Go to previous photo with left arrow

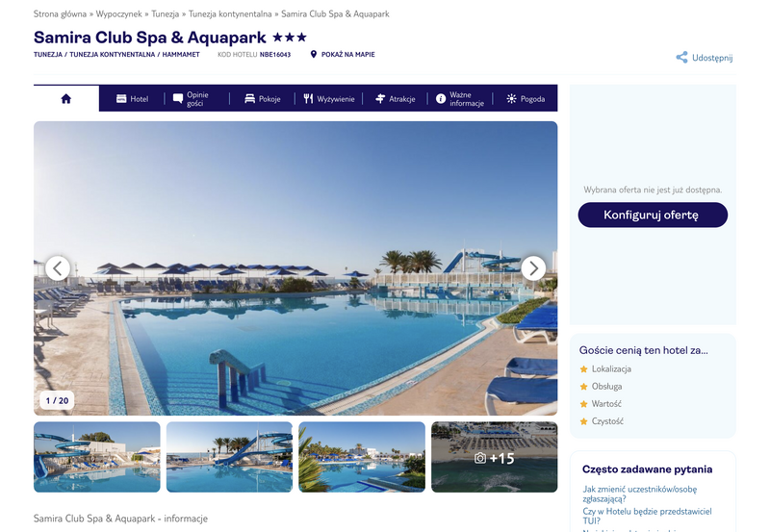click(x=58, y=268)
